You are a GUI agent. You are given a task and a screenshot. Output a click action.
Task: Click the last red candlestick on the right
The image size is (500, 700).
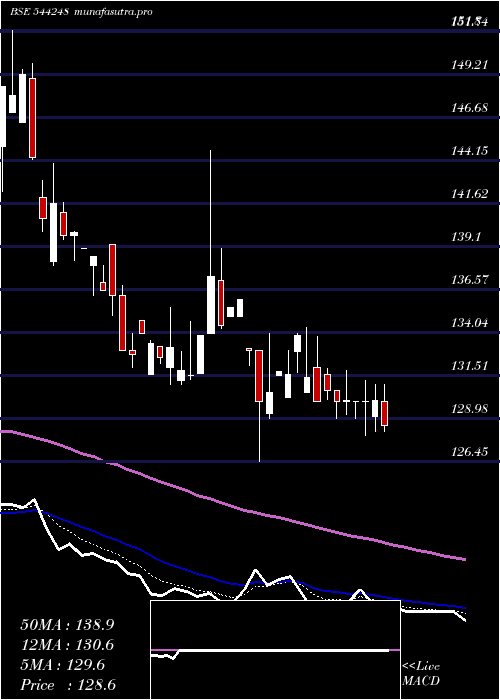pos(384,413)
